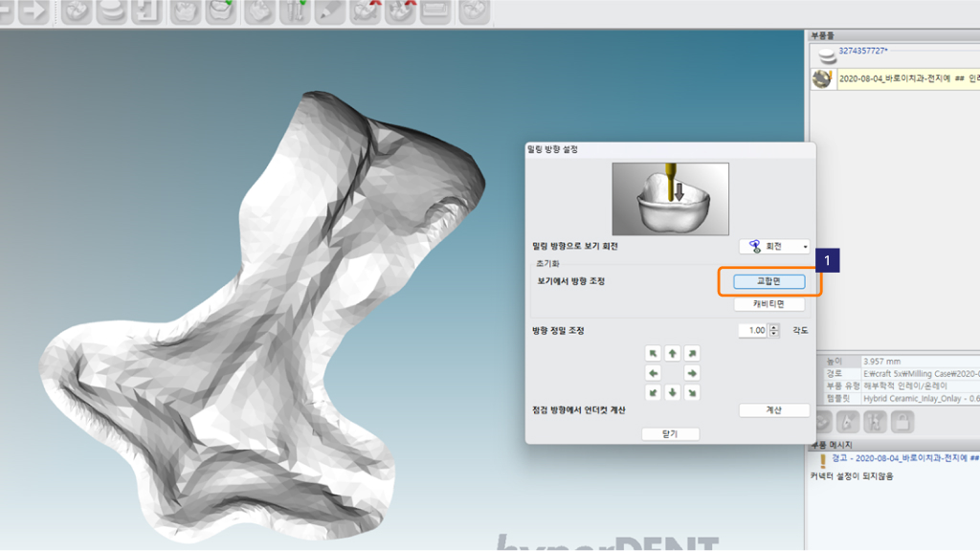Click the angle input field showing 1.00
Image resolution: width=980 pixels, height=551 pixels.
(754, 330)
